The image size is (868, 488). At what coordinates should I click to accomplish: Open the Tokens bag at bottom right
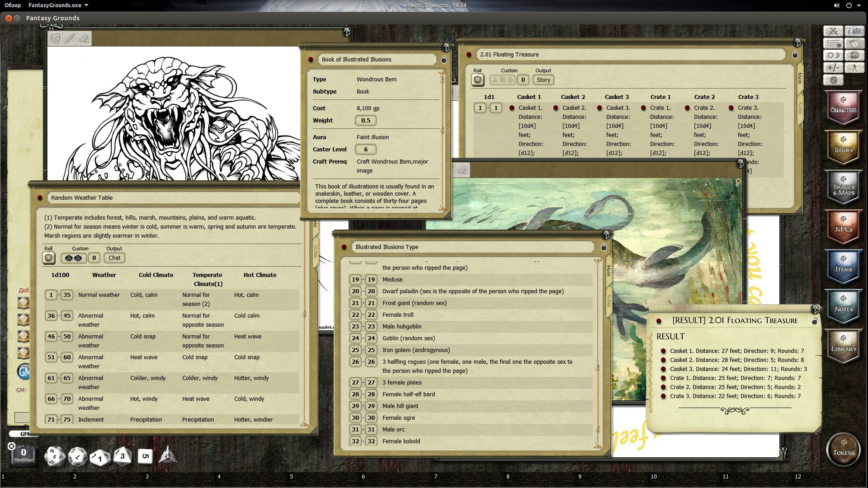tap(843, 450)
